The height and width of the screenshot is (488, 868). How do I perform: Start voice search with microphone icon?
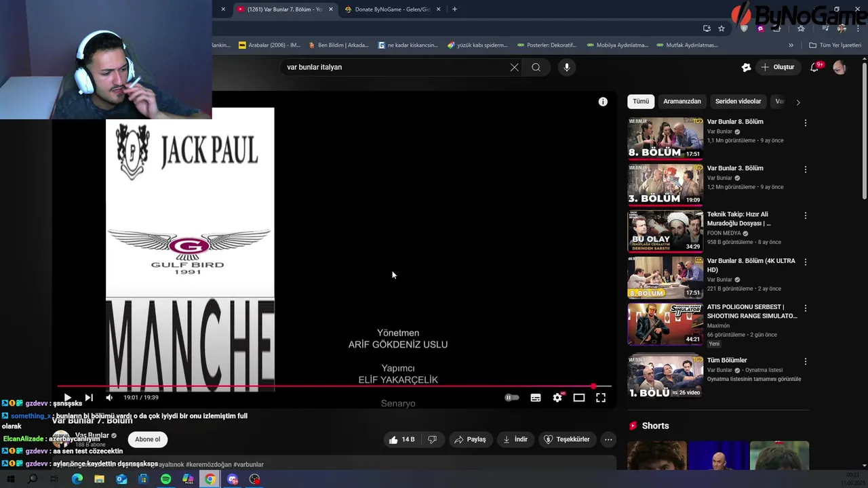567,67
